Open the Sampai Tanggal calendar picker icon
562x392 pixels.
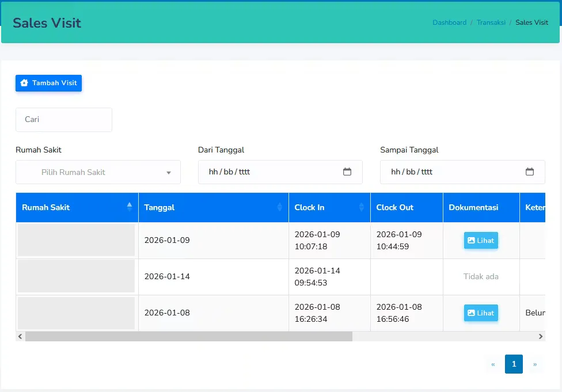pyautogui.click(x=529, y=172)
